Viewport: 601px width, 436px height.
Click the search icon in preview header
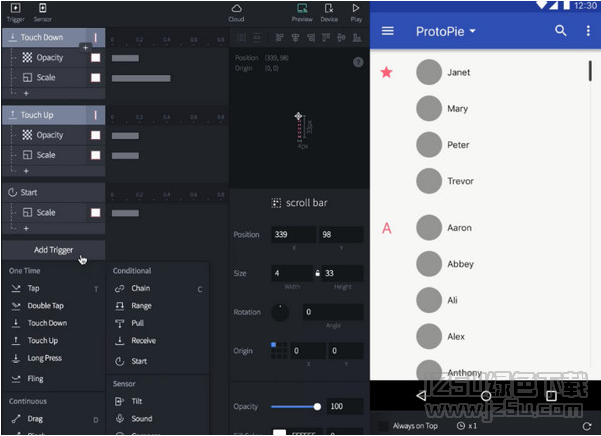point(561,31)
